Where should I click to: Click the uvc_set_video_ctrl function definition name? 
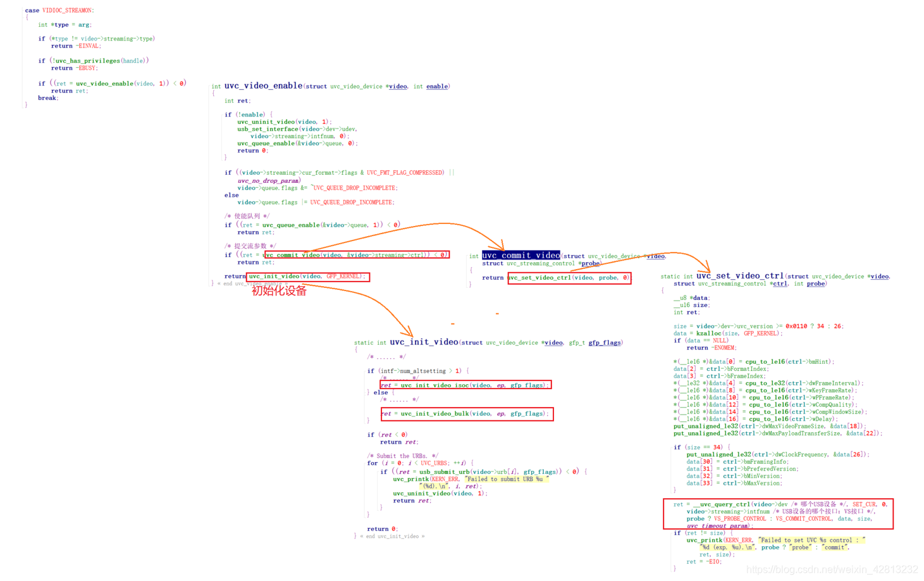[x=740, y=276]
